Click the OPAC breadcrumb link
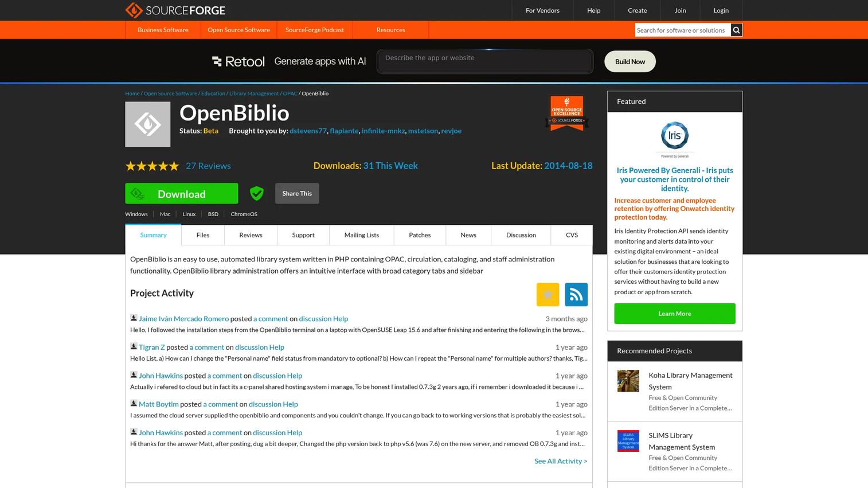 click(x=290, y=93)
